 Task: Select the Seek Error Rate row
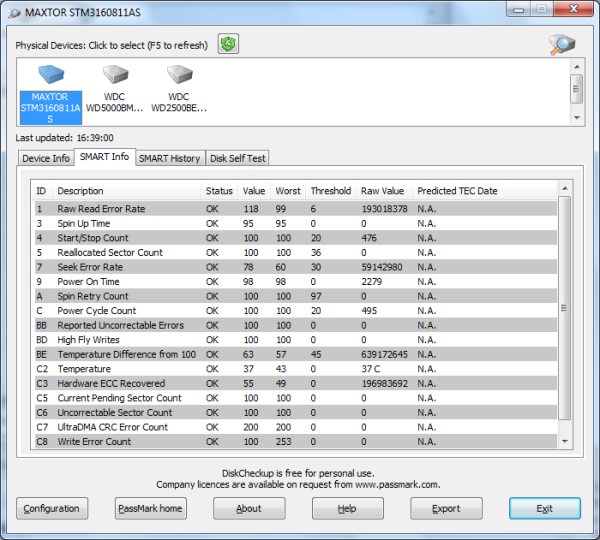click(295, 267)
